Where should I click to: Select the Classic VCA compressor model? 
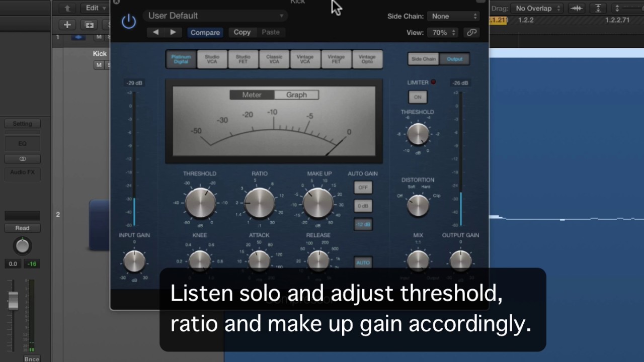tap(274, 59)
